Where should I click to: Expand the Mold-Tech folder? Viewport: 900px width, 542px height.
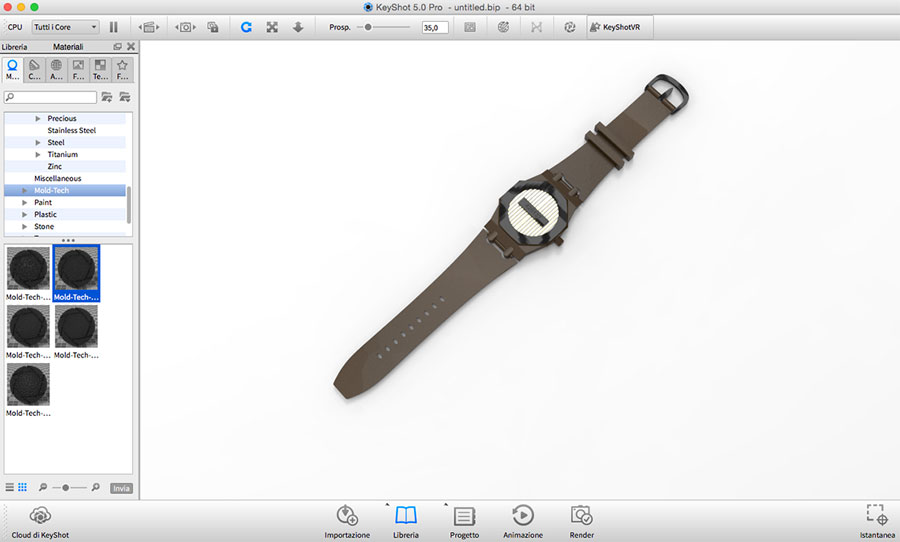click(25, 191)
